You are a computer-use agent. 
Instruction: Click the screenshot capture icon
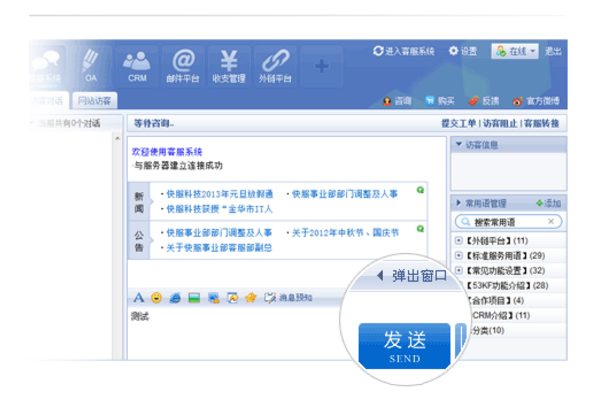pyautogui.click(x=232, y=298)
